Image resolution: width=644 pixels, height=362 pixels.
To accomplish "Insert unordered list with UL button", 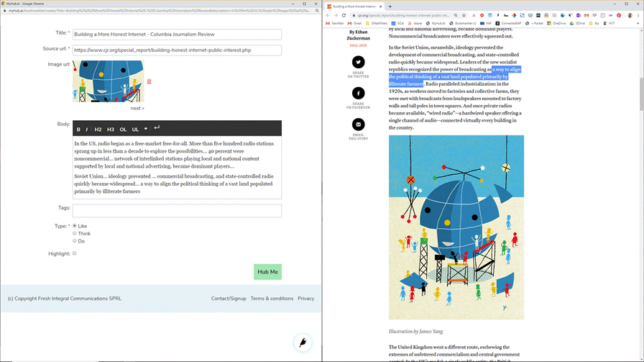I will tap(135, 129).
